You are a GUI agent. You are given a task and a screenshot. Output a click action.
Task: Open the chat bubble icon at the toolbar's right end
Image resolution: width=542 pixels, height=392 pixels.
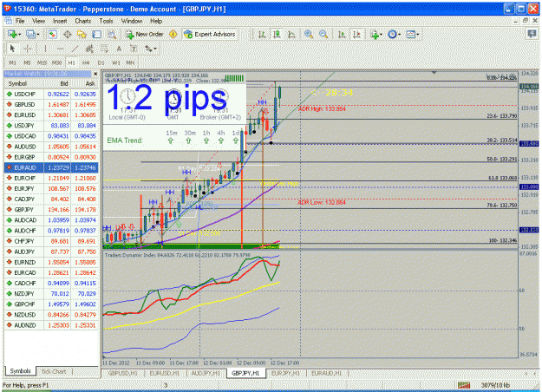point(532,34)
